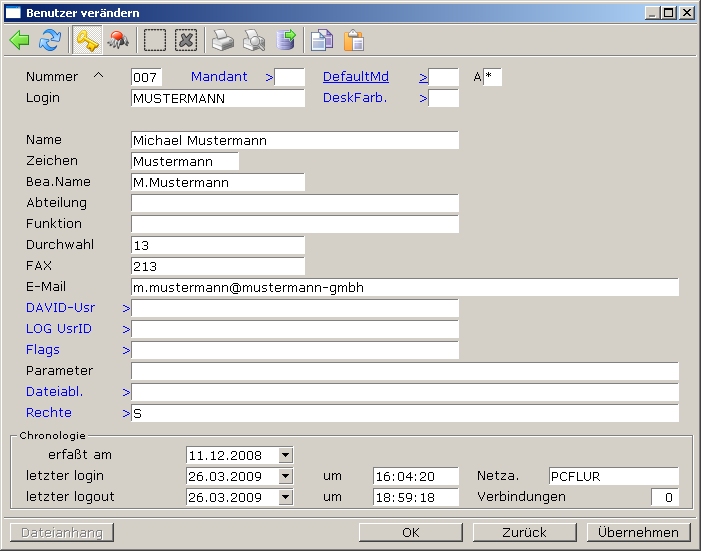701x551 pixels.
Task: Click the blue refresh arrows icon
Action: click(49, 40)
